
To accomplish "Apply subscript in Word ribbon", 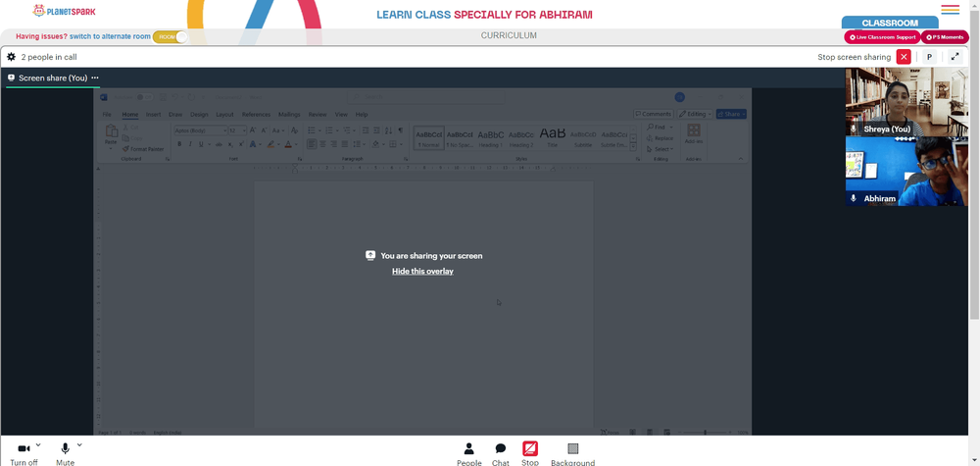I will coord(230,144).
